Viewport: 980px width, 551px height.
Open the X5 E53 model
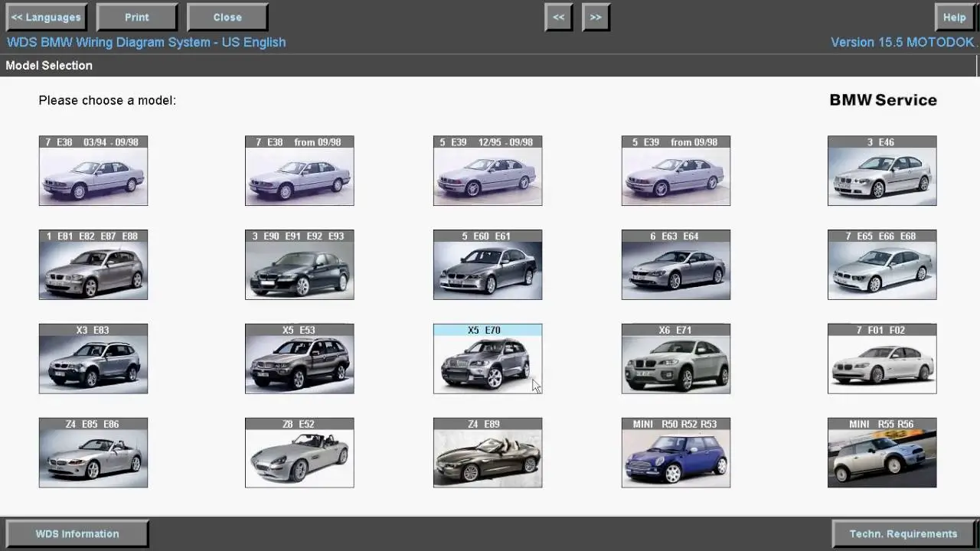(x=299, y=358)
